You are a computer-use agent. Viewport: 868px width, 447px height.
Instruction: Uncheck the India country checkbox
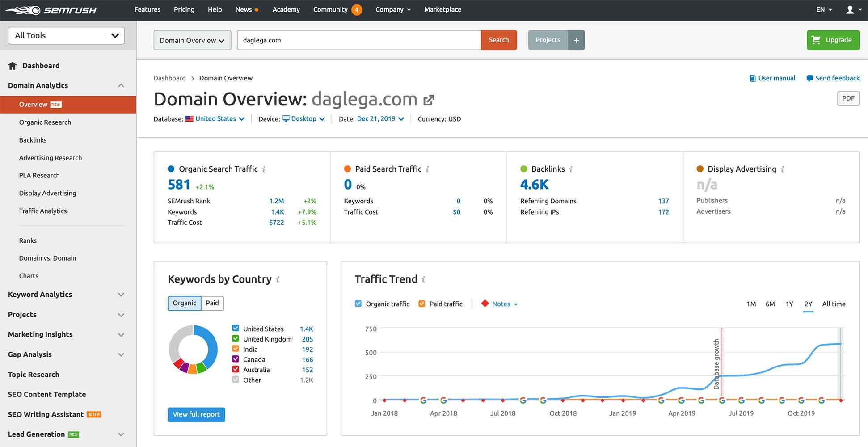(236, 349)
